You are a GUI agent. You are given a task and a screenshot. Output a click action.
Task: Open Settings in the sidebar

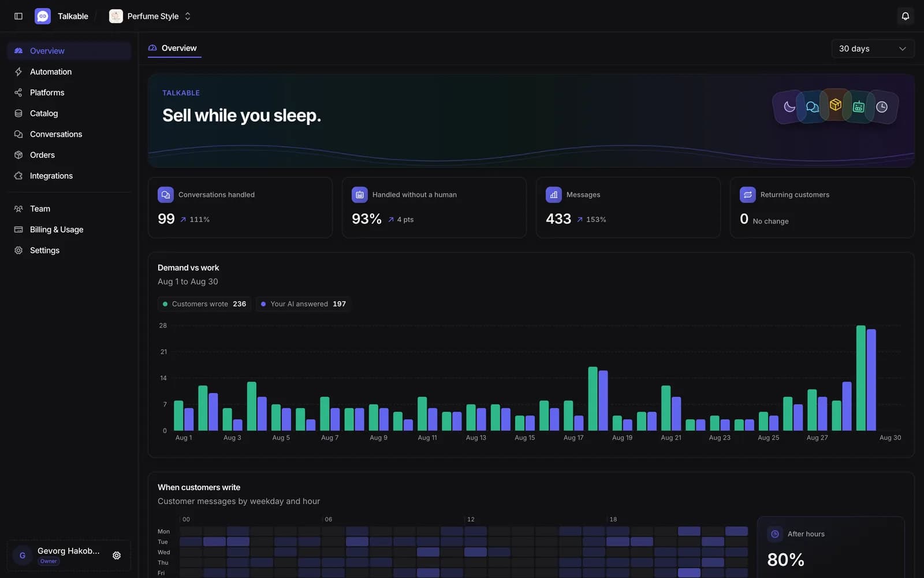(69, 250)
